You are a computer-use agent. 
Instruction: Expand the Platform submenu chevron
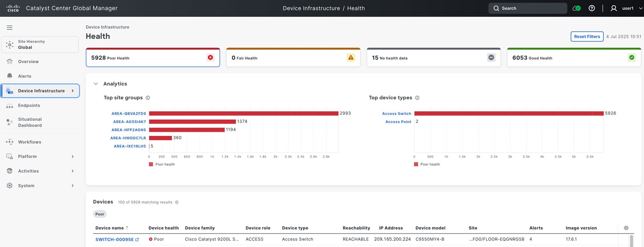[x=73, y=156]
